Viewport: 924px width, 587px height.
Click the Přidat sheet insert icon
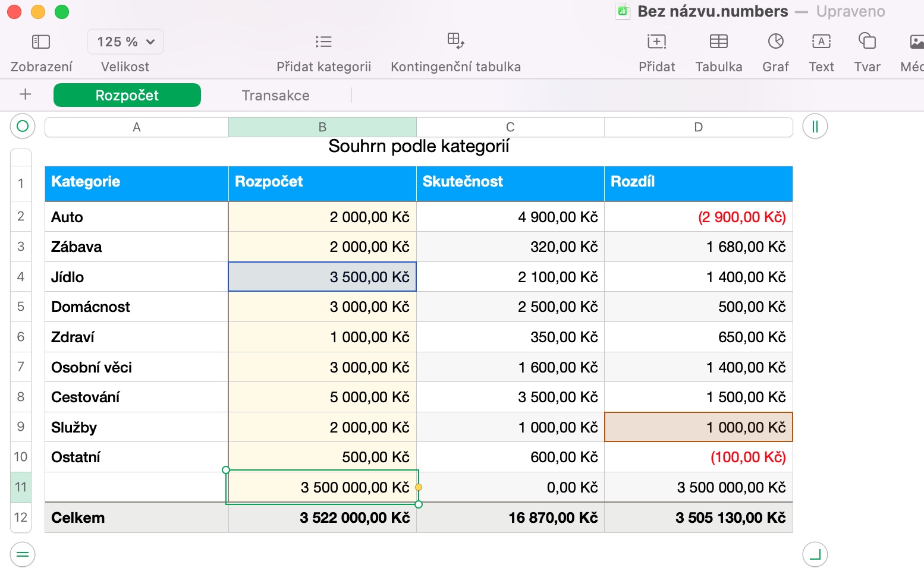(656, 41)
